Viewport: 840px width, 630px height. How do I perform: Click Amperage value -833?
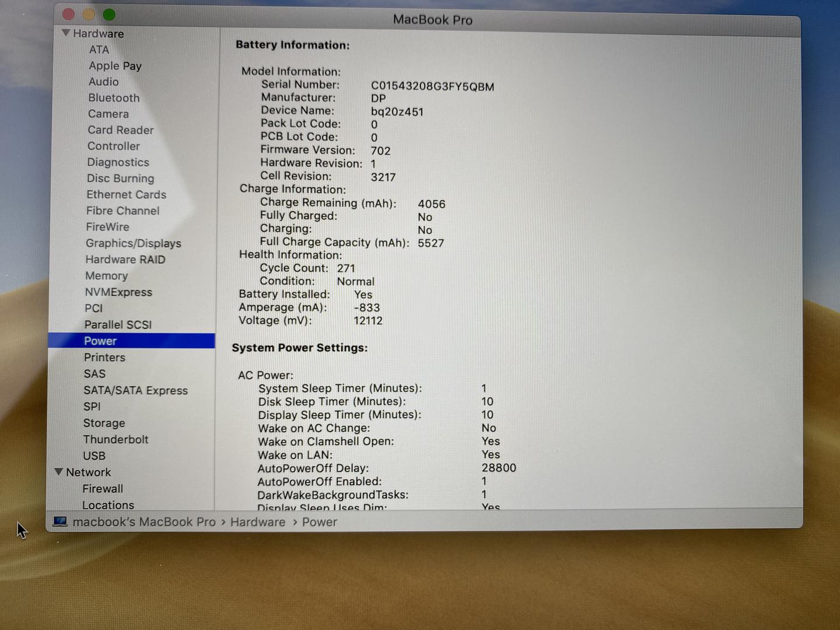[367, 307]
